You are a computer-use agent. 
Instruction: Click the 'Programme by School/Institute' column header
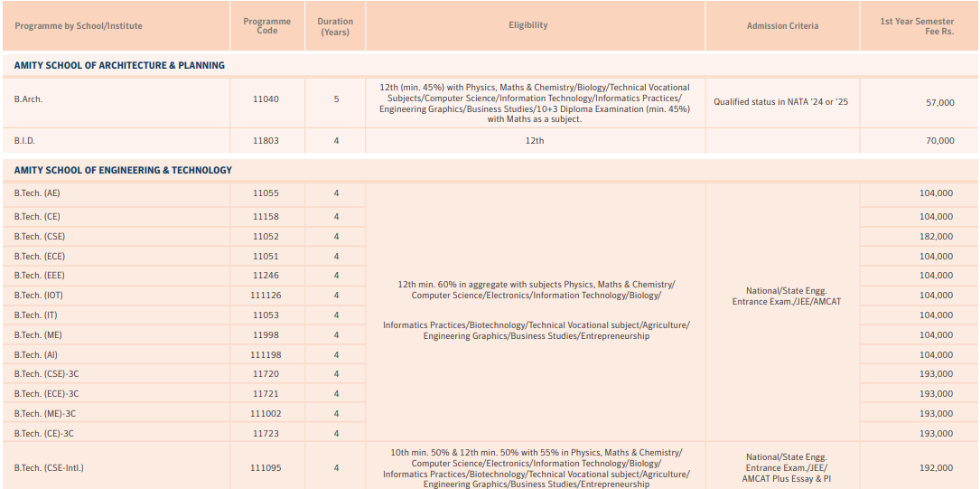(x=78, y=25)
